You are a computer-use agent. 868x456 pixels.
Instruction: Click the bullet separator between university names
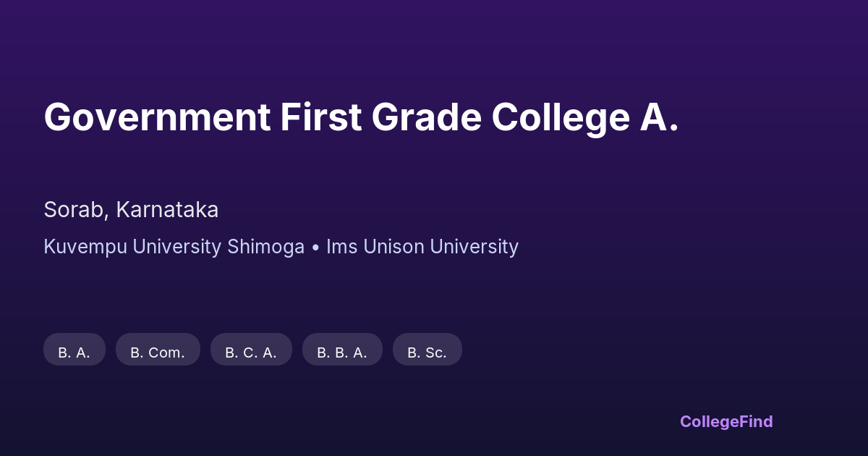[x=315, y=248]
